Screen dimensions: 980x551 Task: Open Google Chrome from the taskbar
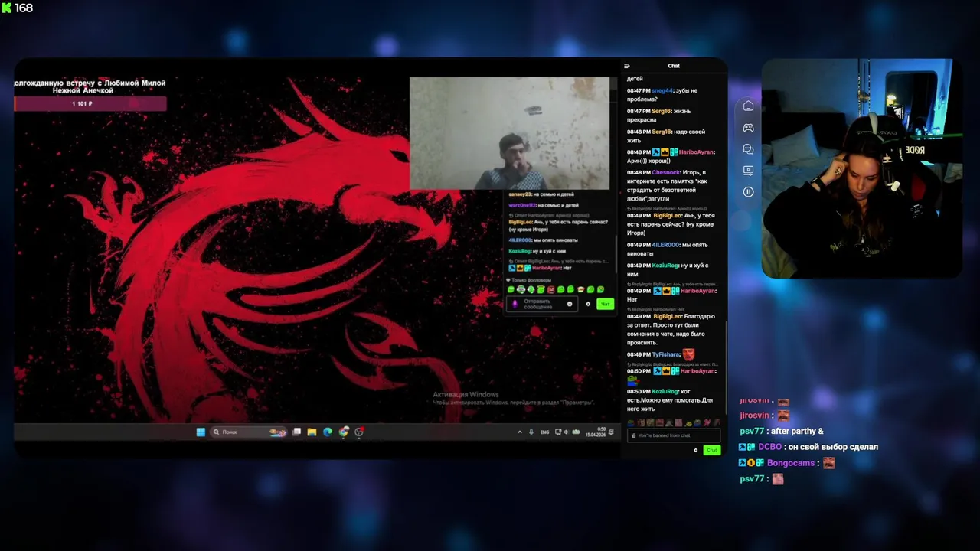[343, 432]
